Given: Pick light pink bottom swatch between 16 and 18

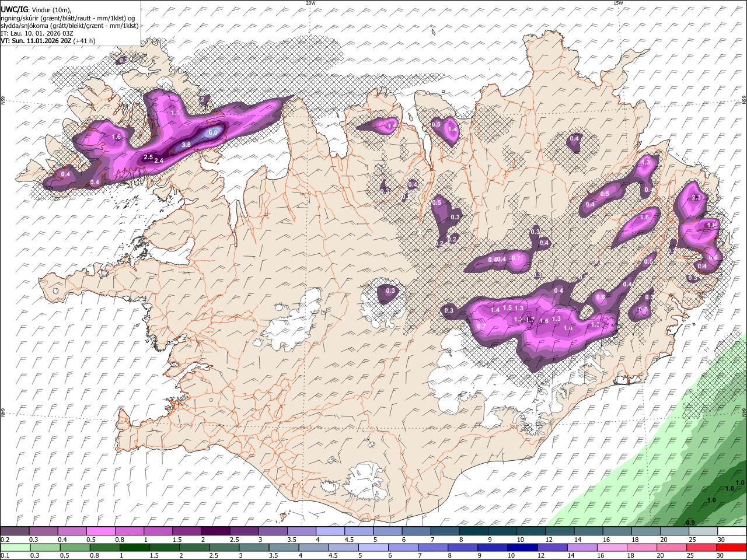Looking at the screenshot, I should pos(612,547).
